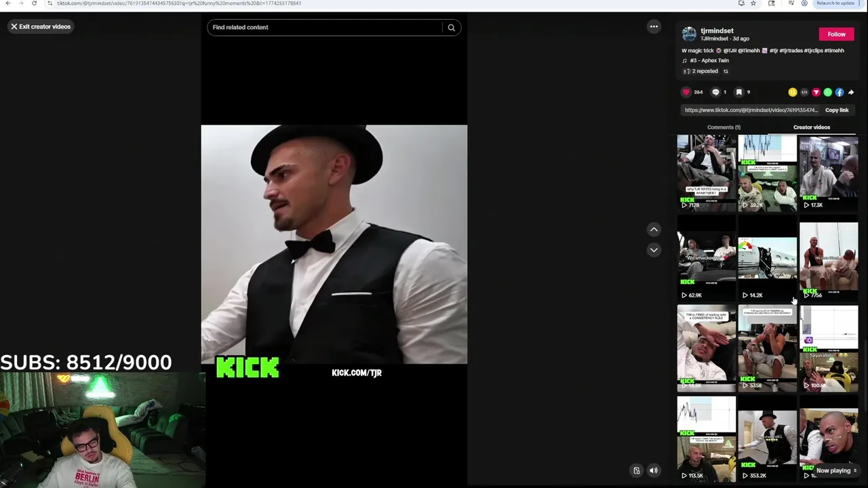Switch to the Creator videos tab
Screen dimensions: 868x488
coord(812,127)
